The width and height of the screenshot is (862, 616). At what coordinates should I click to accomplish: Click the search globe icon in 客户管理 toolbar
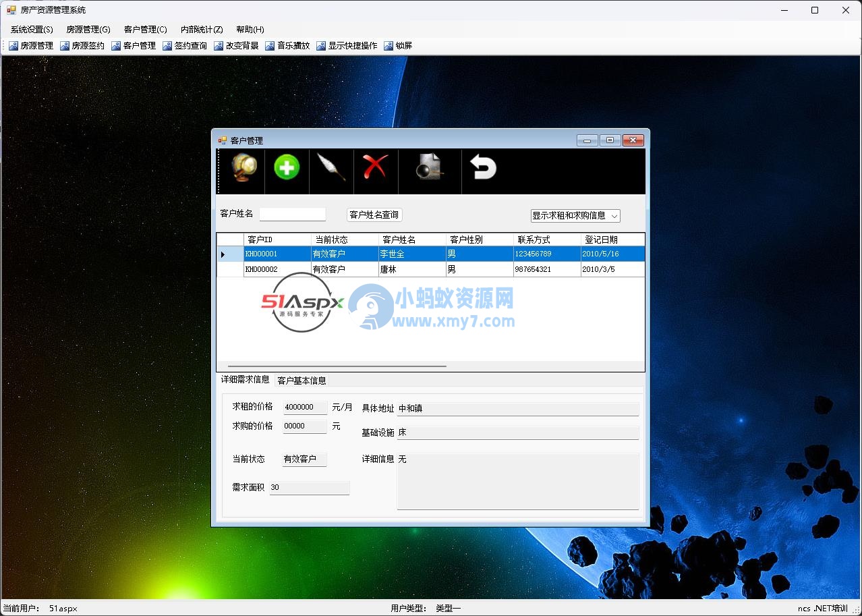[x=243, y=167]
